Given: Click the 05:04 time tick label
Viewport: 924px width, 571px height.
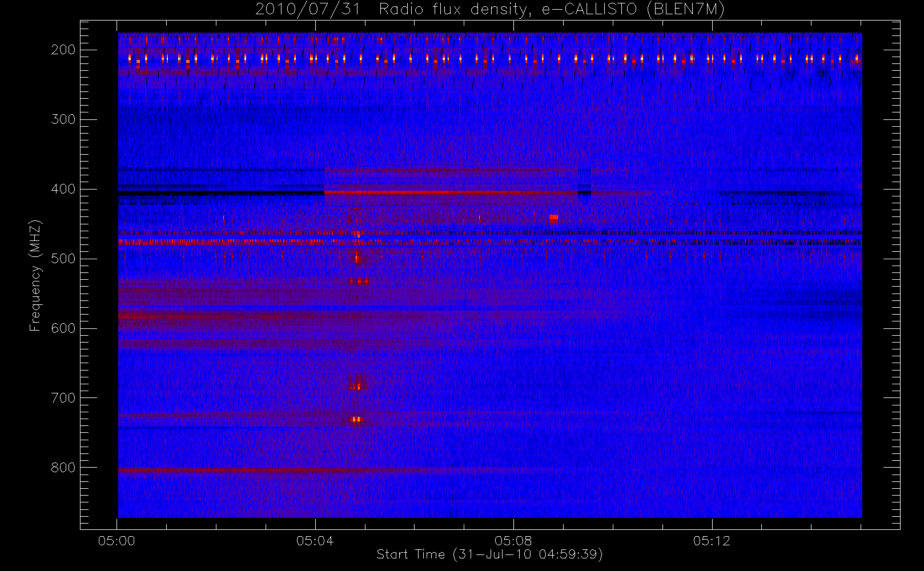Looking at the screenshot, I should tap(315, 541).
